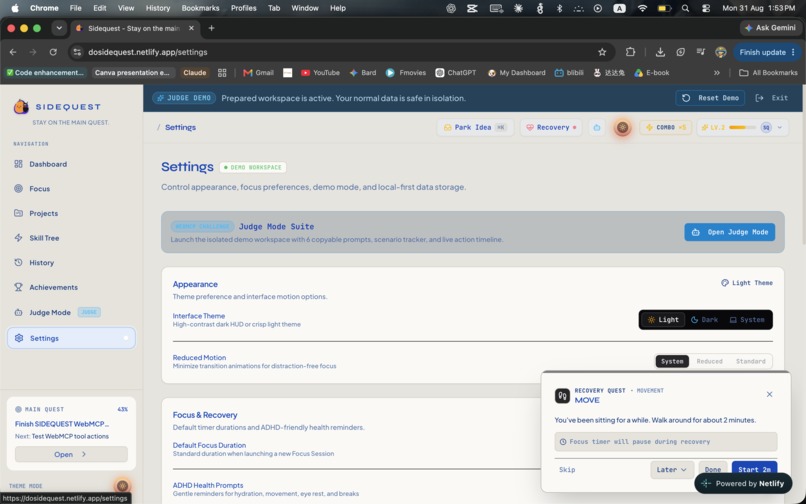Viewport: 806px width, 504px height.
Task: Click the SQ avatar in header
Action: (x=766, y=128)
